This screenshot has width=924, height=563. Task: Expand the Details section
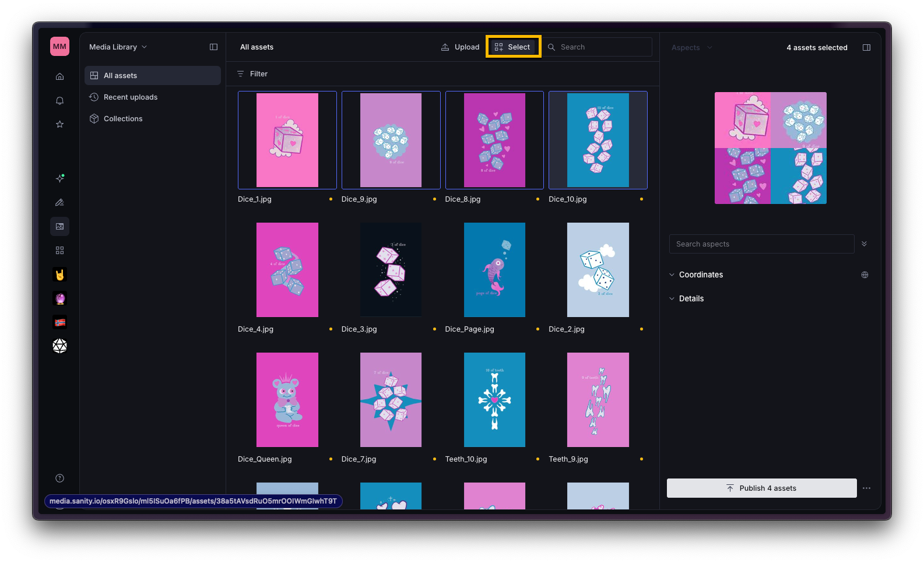[686, 298]
